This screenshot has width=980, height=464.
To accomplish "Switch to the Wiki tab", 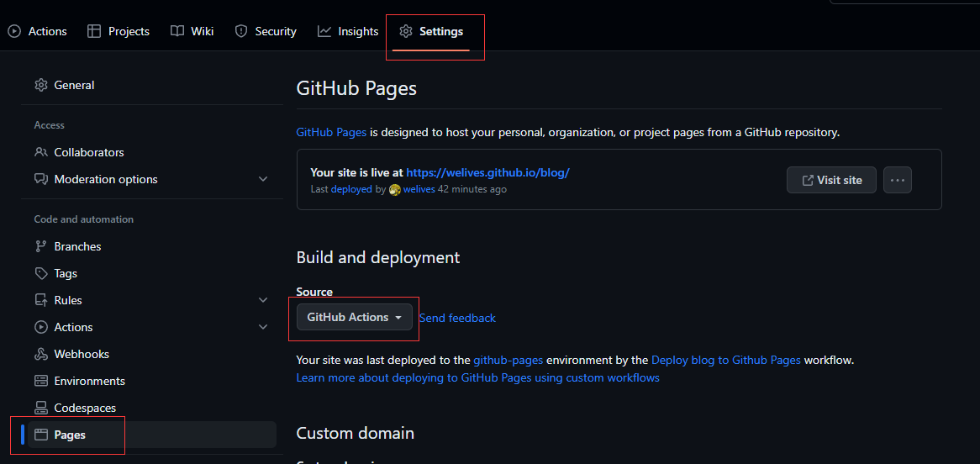I will (x=192, y=31).
